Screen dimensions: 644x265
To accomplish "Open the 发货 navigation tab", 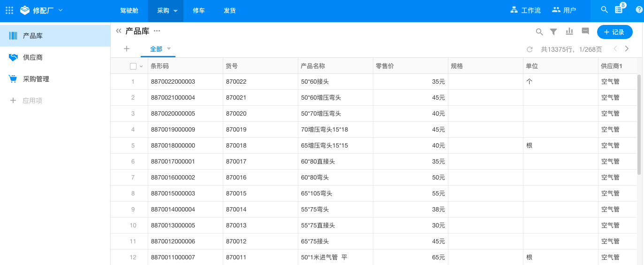I will coord(230,10).
